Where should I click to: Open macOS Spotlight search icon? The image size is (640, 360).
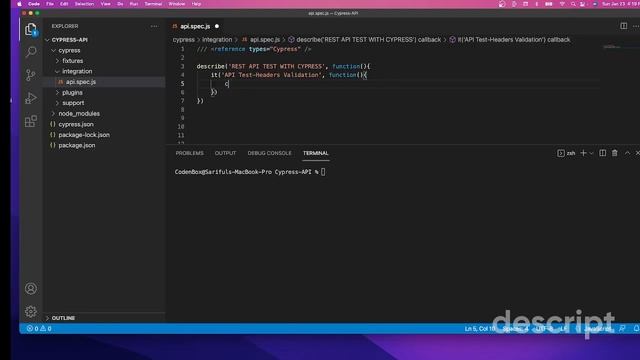(573, 4)
